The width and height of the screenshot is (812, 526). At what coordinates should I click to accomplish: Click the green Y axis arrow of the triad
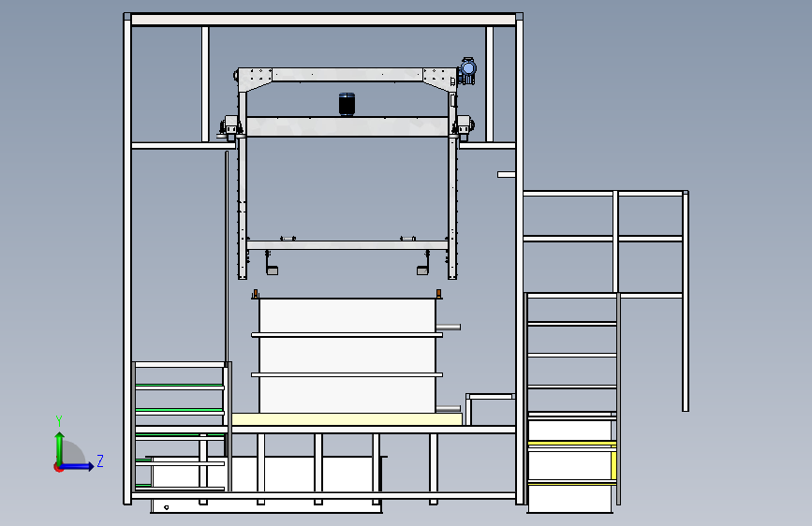[60, 448]
